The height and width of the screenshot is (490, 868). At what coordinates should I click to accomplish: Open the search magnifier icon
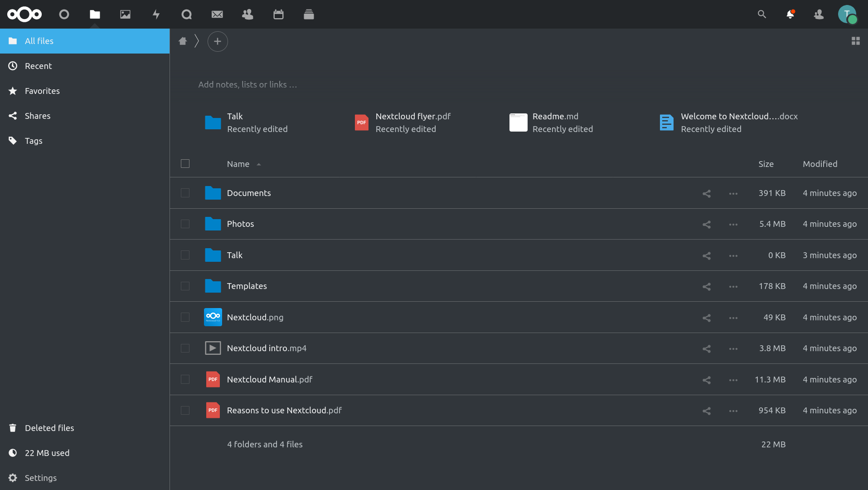pos(761,15)
